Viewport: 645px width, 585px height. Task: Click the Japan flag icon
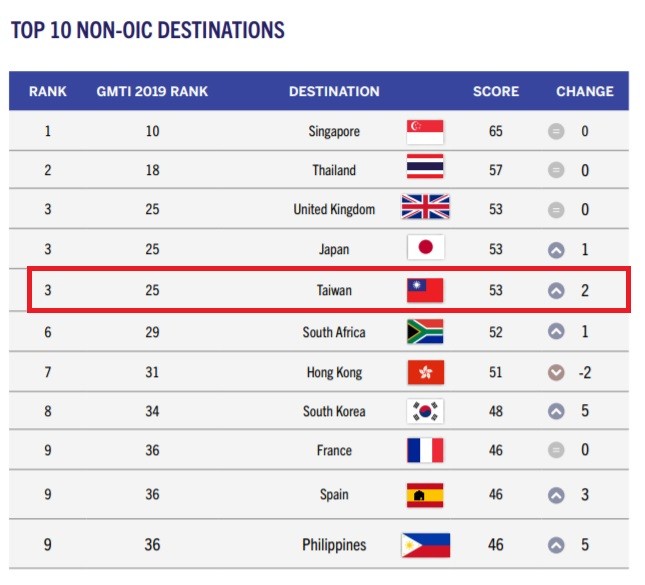425,247
